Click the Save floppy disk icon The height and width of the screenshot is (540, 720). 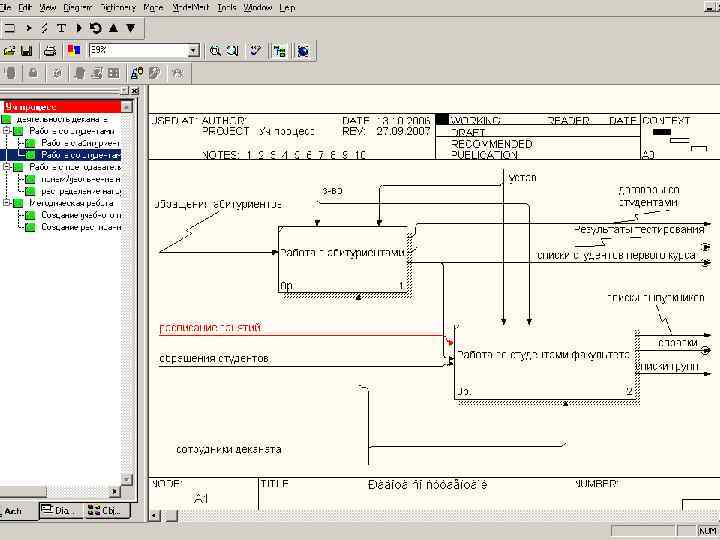pyautogui.click(x=27, y=50)
